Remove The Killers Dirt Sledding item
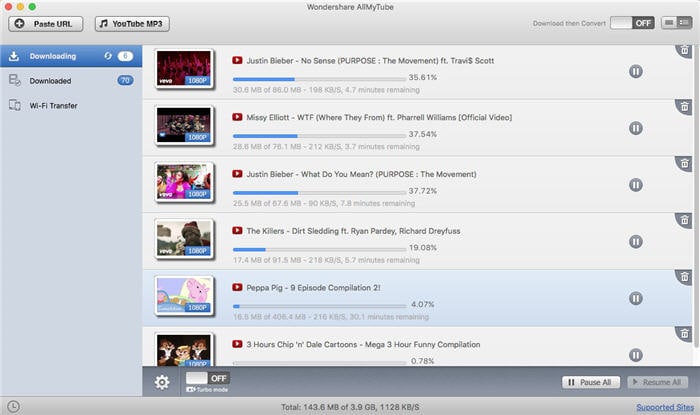The height and width of the screenshot is (415, 700). [684, 220]
